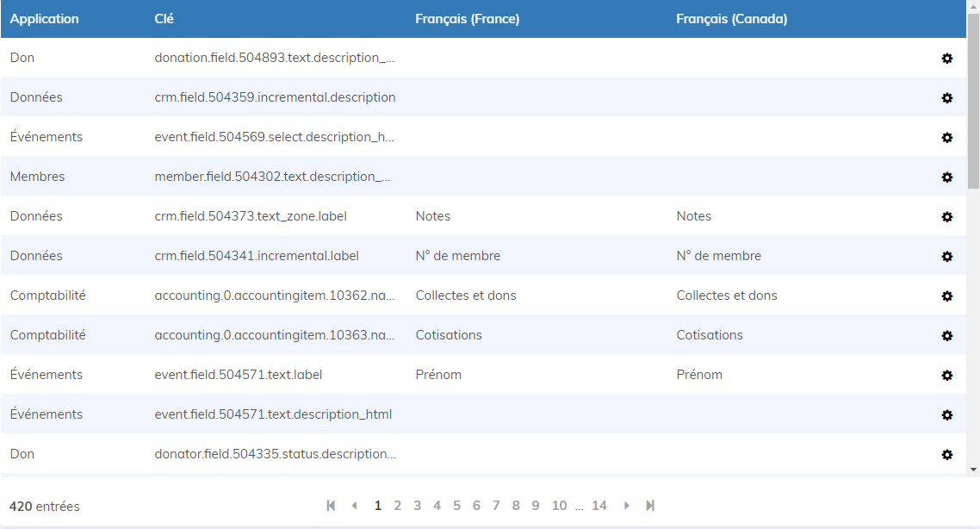
Task: Click gear icon in member.field.504302 row
Action: coord(946,177)
